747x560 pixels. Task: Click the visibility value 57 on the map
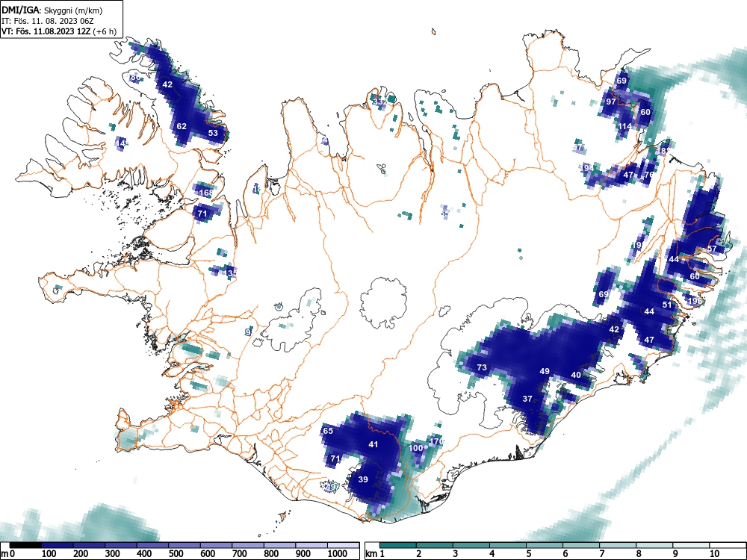(x=712, y=249)
